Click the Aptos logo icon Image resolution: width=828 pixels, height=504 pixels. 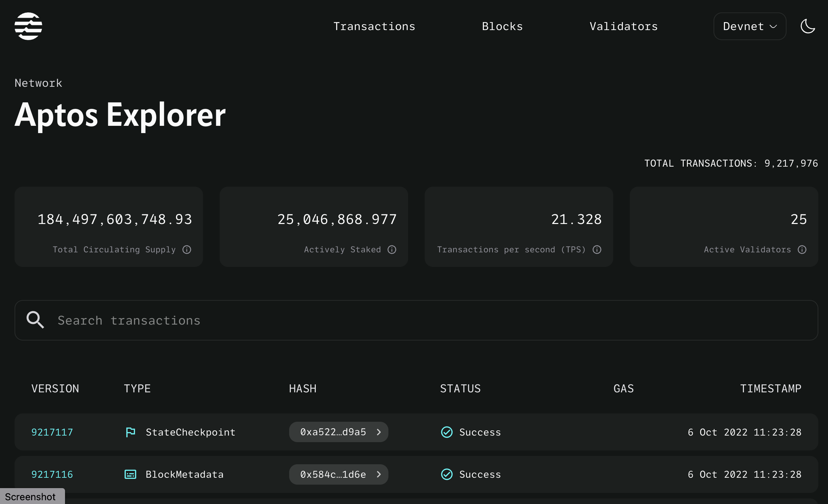28,26
